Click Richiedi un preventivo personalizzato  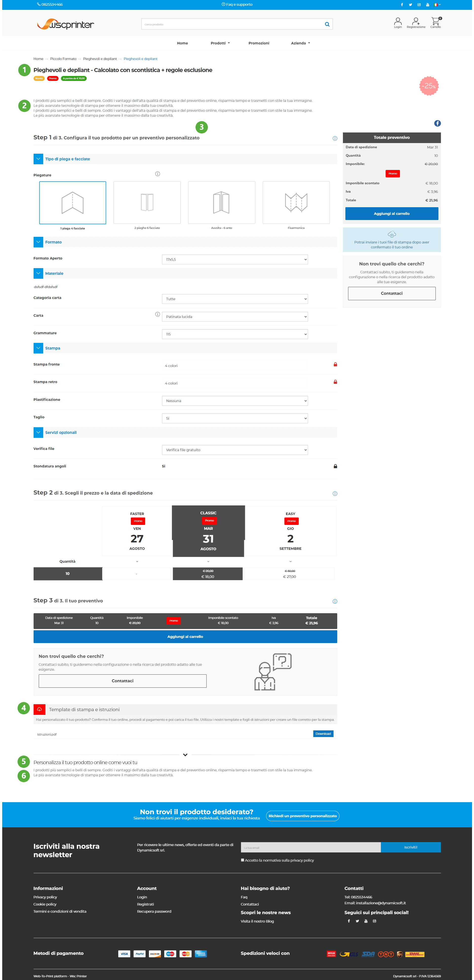(x=302, y=816)
